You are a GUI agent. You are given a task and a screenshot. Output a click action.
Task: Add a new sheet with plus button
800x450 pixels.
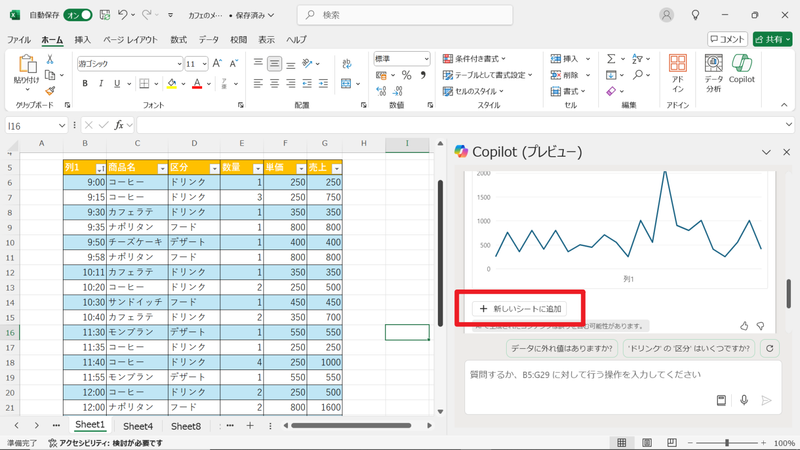250,426
